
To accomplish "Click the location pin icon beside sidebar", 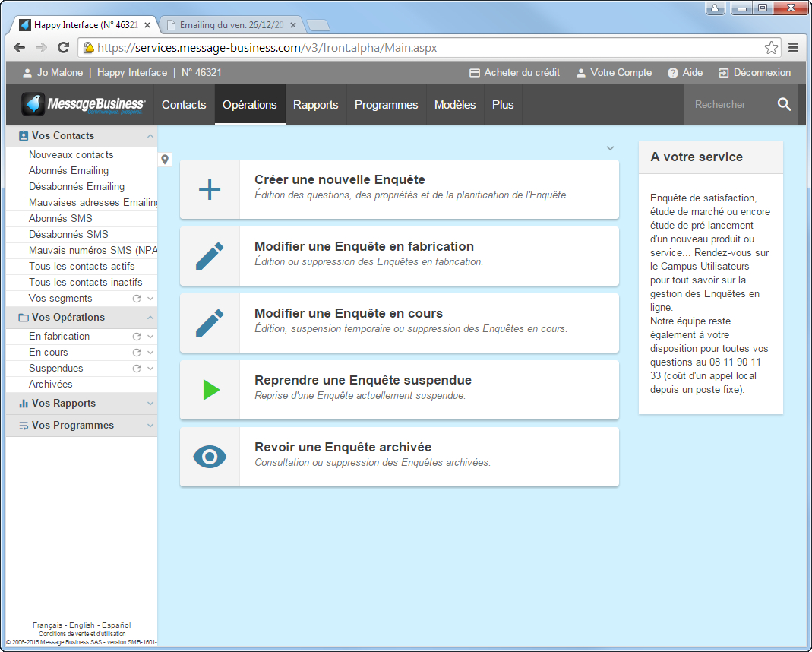I will pos(166,160).
